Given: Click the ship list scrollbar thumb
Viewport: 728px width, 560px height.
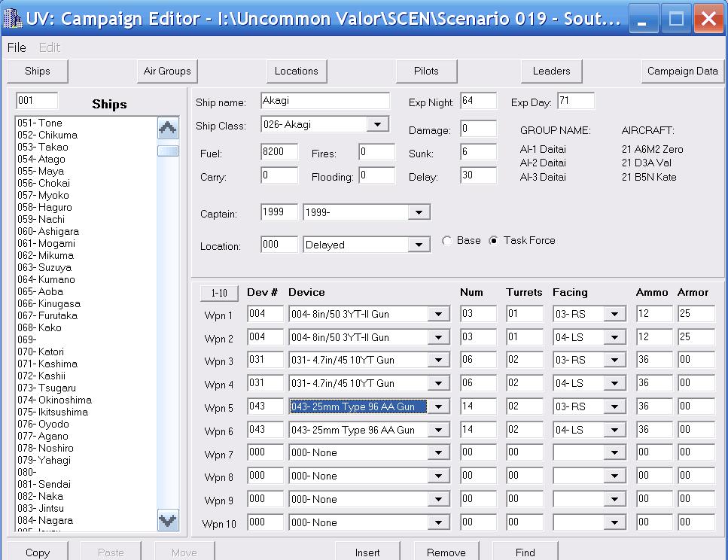Looking at the screenshot, I should pos(168,151).
